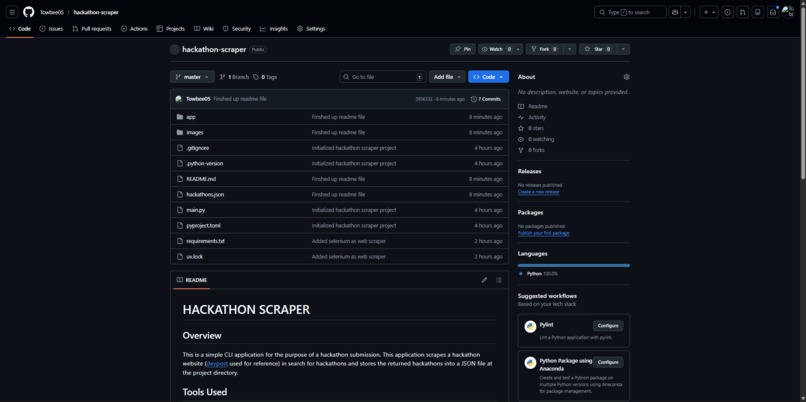Screen dimensions: 806x402
Task: Open the master branch selector
Action: [192, 77]
